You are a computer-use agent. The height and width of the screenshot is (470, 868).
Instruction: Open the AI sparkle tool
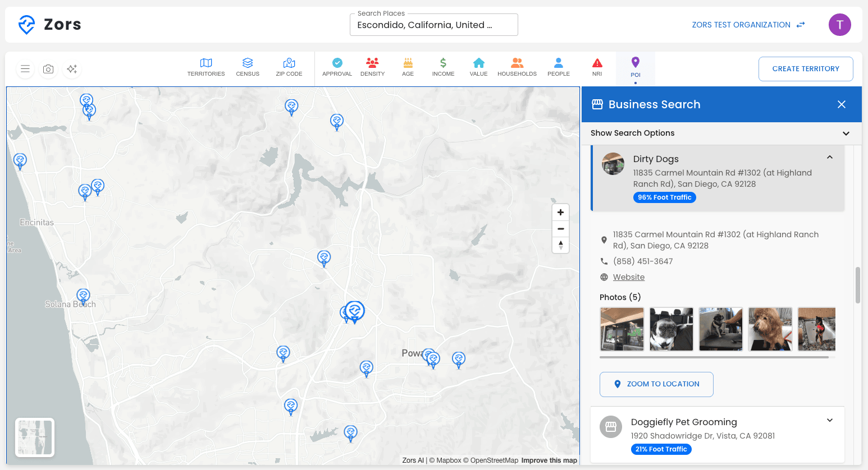coord(71,69)
